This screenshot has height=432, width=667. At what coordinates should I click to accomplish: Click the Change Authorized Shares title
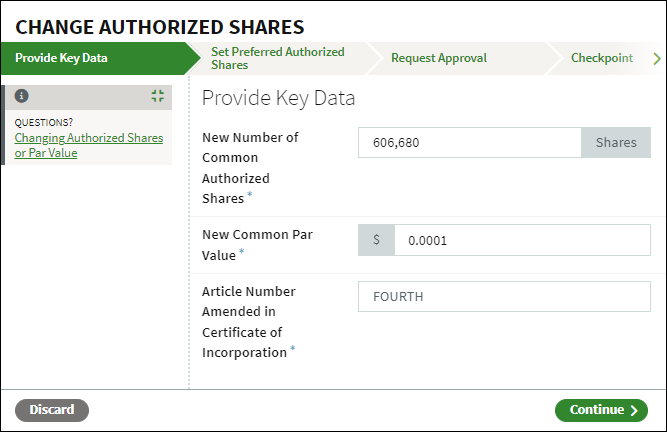pyautogui.click(x=160, y=27)
